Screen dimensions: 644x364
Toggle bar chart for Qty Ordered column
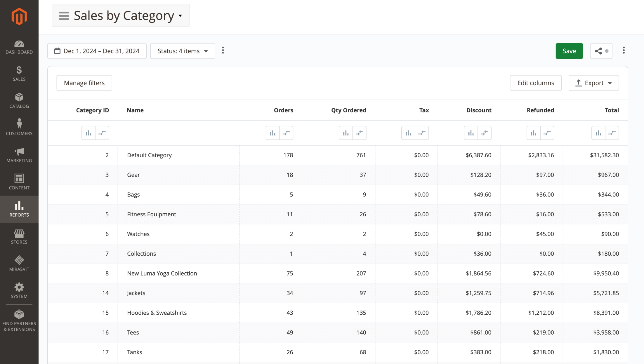pos(346,133)
